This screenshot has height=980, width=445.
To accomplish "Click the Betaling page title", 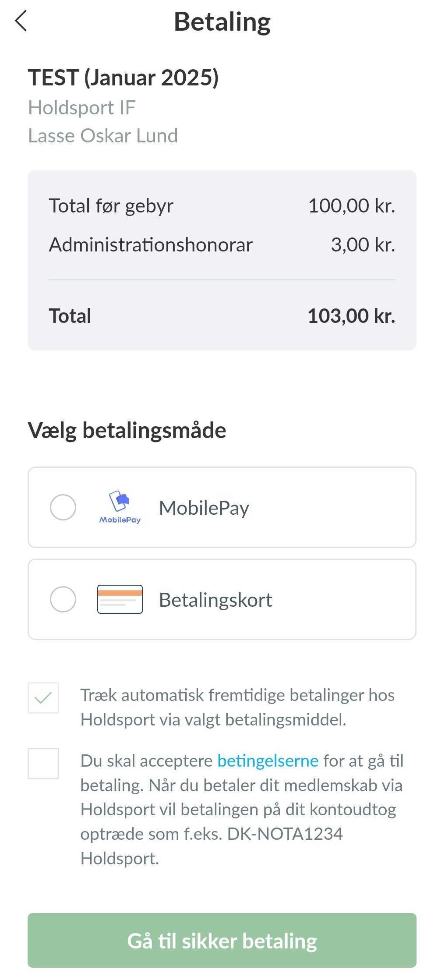I will [222, 22].
